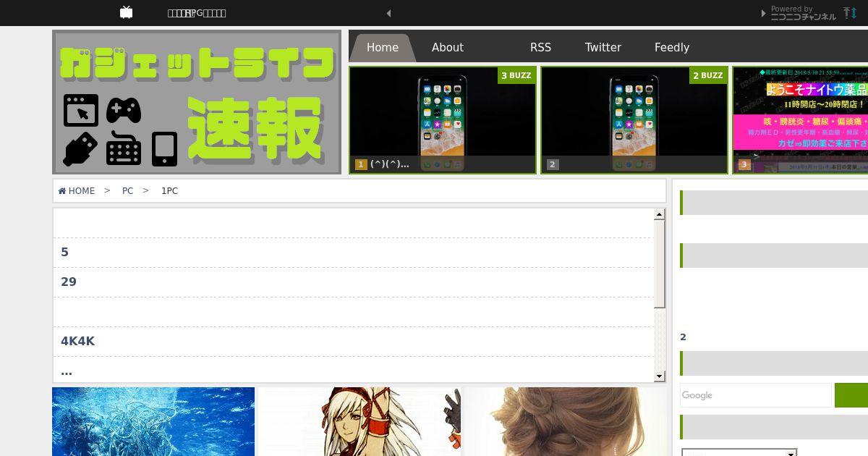Click the sidebar link labeled 2
The height and width of the screenshot is (456, 868).
click(683, 337)
